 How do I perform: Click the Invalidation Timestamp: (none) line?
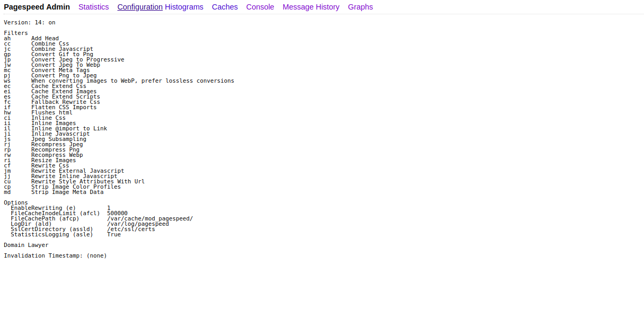click(x=55, y=255)
